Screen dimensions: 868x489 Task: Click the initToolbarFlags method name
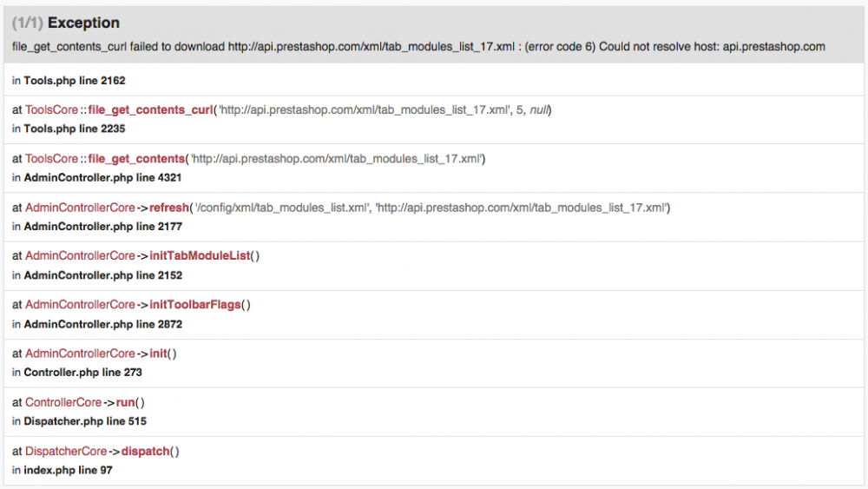tap(195, 305)
